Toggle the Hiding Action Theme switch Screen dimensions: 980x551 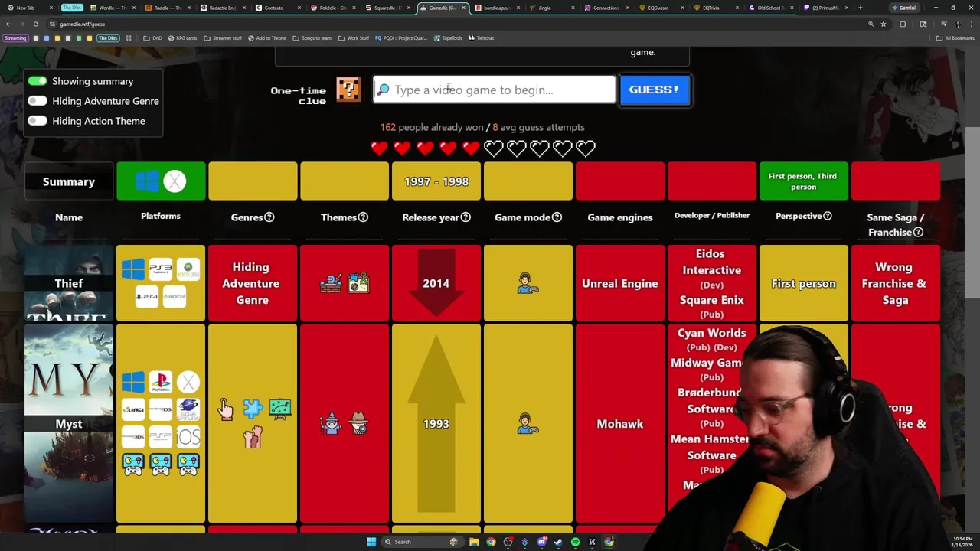(x=38, y=121)
